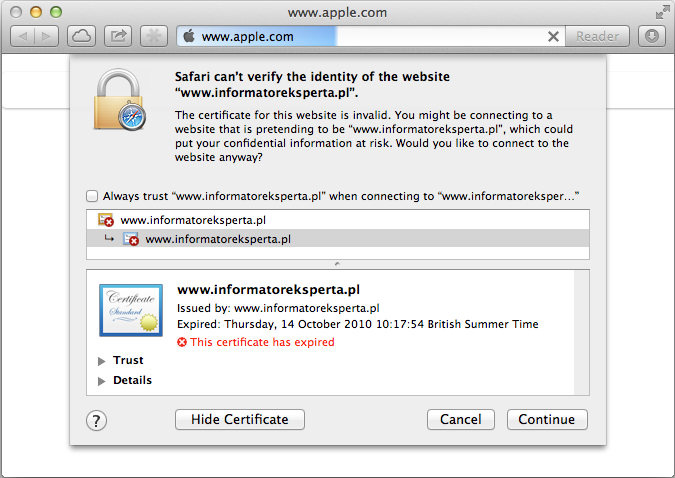Click the root certificate error icon in the list
This screenshot has width=675, height=478.
click(x=105, y=220)
